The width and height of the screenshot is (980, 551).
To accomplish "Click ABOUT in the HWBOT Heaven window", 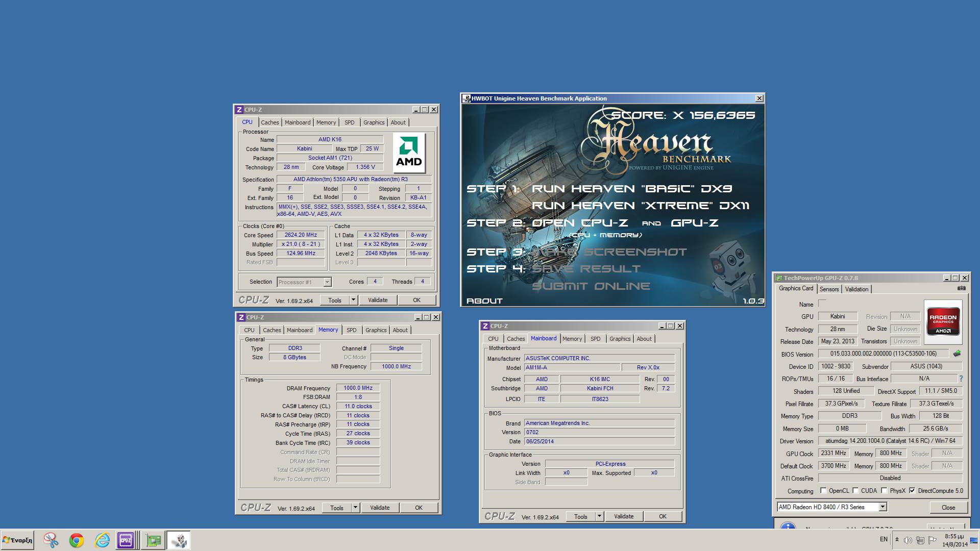I will (x=484, y=301).
